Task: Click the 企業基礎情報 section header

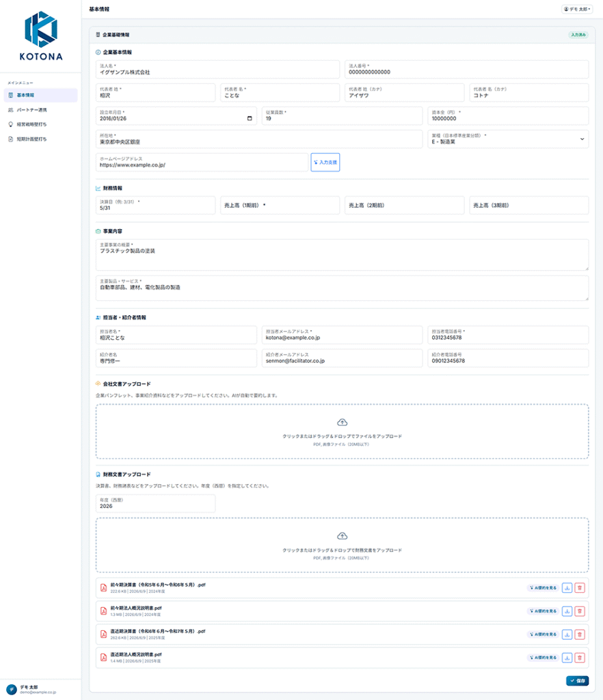Action: (x=342, y=35)
